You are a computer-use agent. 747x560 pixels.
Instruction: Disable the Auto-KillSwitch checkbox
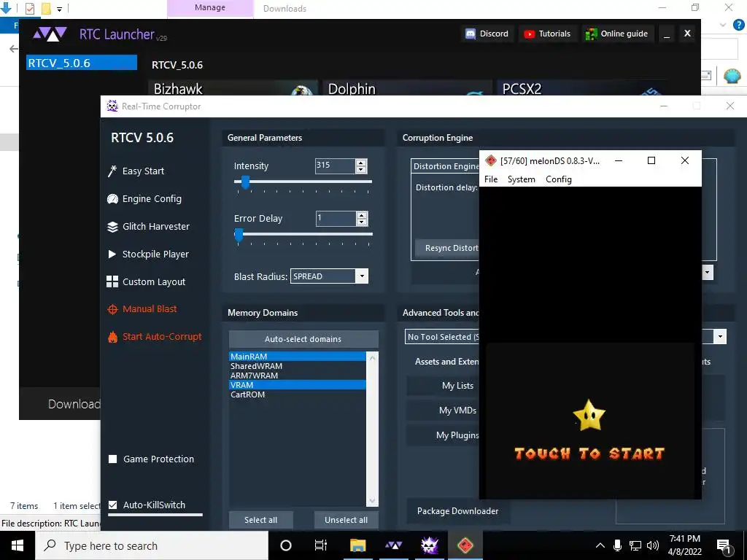click(113, 505)
